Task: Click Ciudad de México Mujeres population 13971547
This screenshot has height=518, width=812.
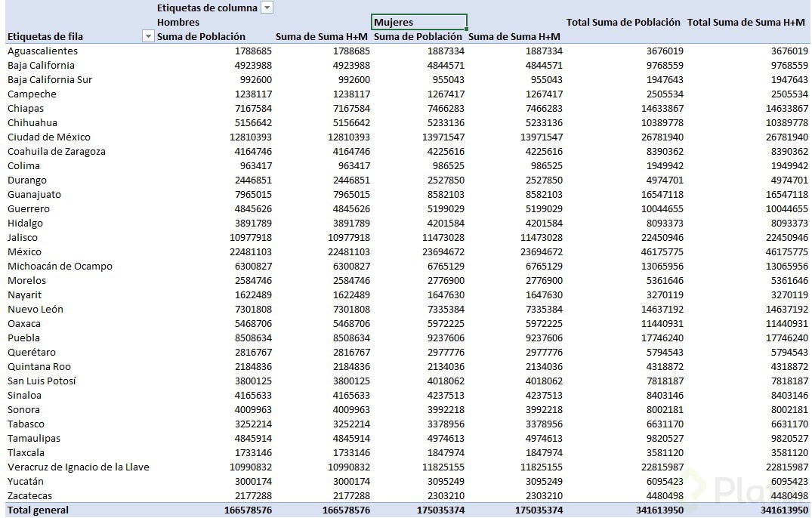Action: (x=443, y=137)
